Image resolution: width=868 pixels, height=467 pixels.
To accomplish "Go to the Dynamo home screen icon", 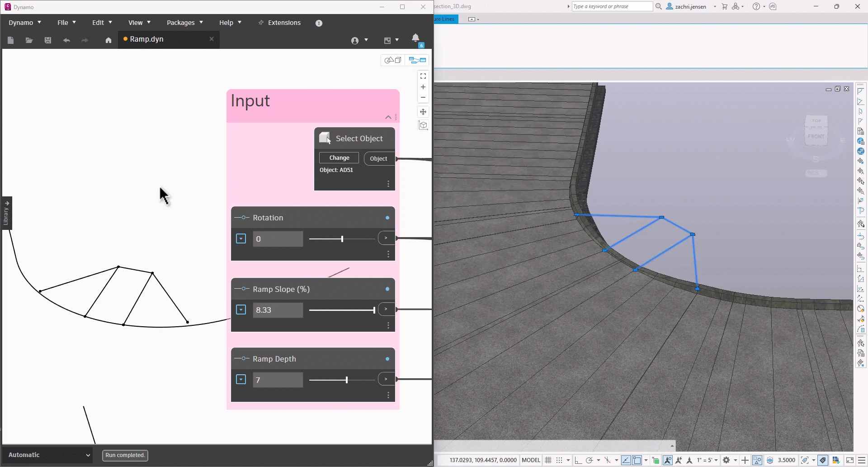I will click(108, 40).
